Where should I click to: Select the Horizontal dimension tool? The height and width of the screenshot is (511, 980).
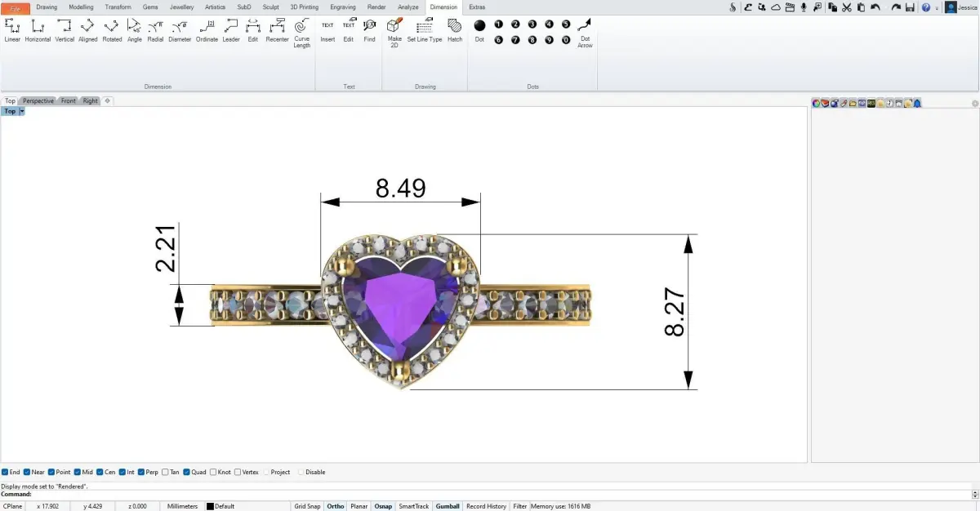(38, 31)
